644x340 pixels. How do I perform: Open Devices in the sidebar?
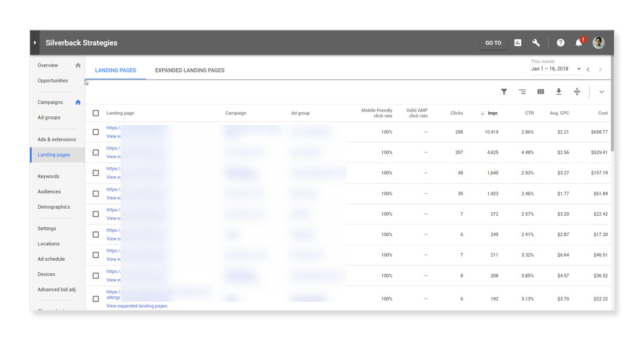(46, 274)
